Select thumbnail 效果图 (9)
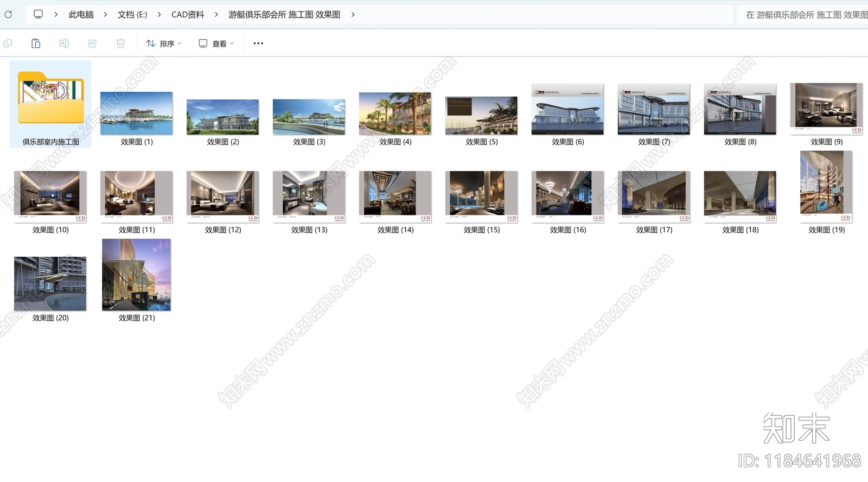 click(826, 109)
